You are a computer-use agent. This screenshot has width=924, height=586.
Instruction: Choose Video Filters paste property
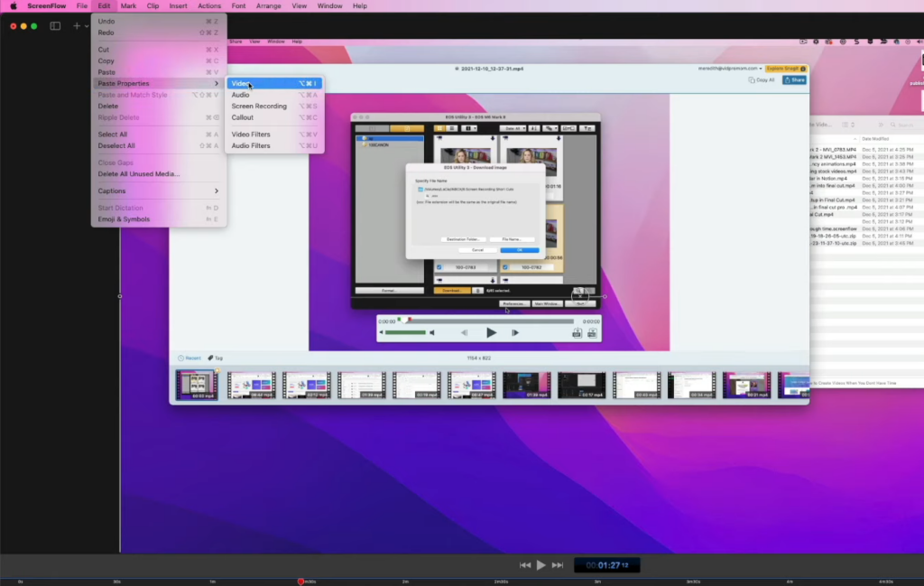(274, 135)
